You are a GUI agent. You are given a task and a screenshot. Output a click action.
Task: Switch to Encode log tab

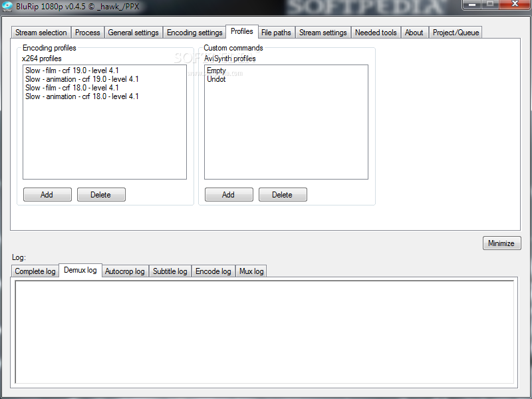tap(213, 271)
